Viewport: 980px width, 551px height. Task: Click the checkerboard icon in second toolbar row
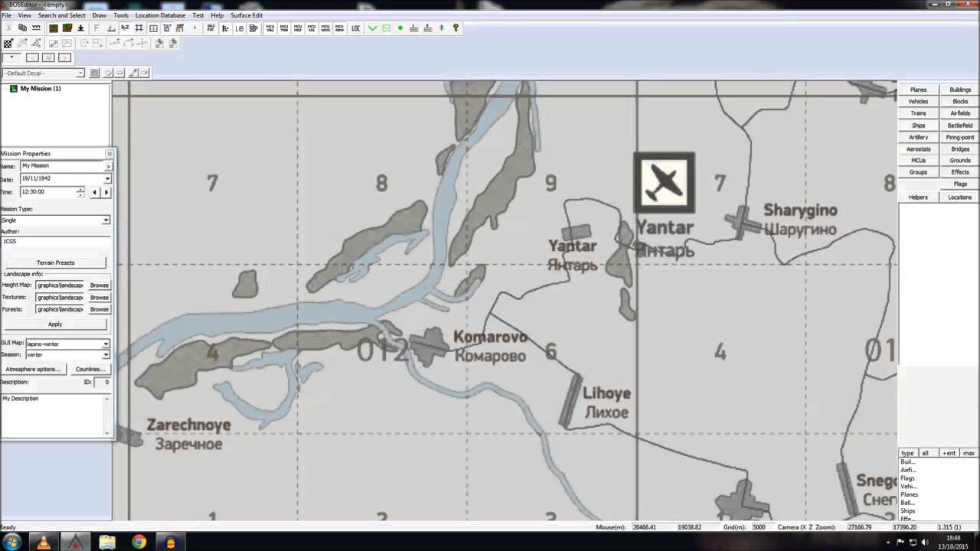tap(8, 44)
